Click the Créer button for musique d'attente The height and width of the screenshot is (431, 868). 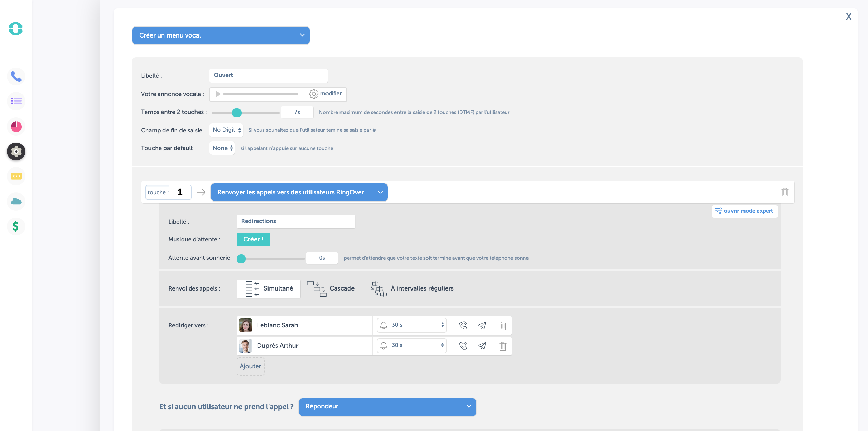coord(252,239)
